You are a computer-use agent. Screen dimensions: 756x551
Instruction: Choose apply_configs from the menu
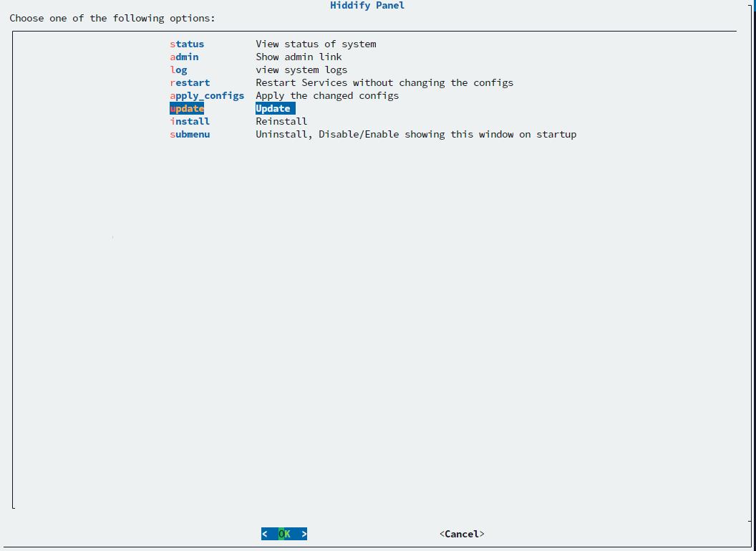pos(207,95)
